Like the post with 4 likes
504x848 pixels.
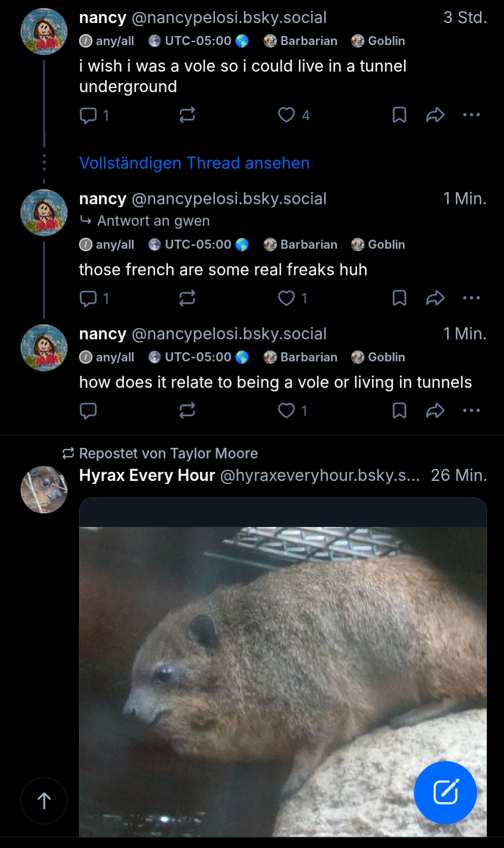(287, 115)
